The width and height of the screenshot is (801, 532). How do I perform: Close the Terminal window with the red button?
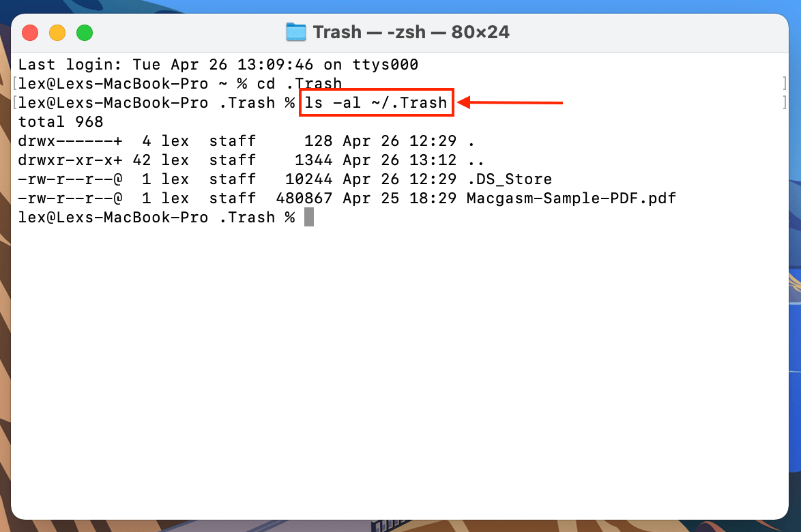point(30,33)
